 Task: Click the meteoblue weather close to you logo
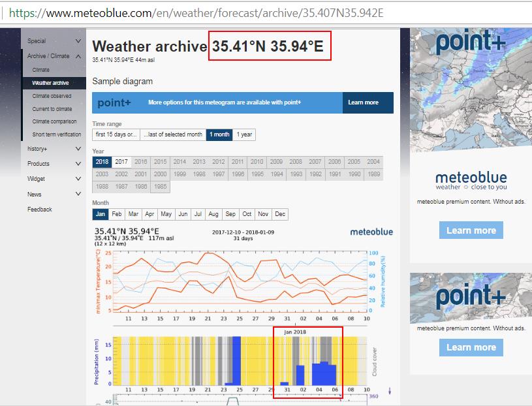(471, 181)
